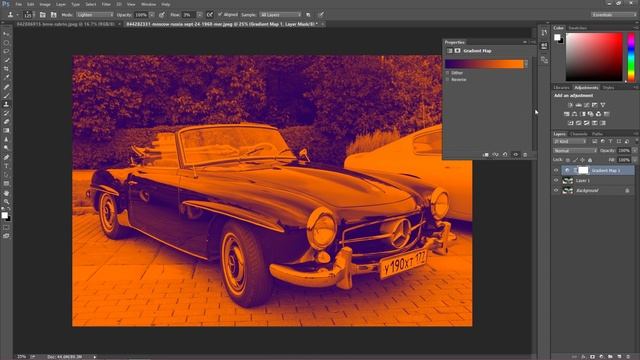This screenshot has height=360, width=640.
Task: Open the Filter menu
Action: coord(106,4)
